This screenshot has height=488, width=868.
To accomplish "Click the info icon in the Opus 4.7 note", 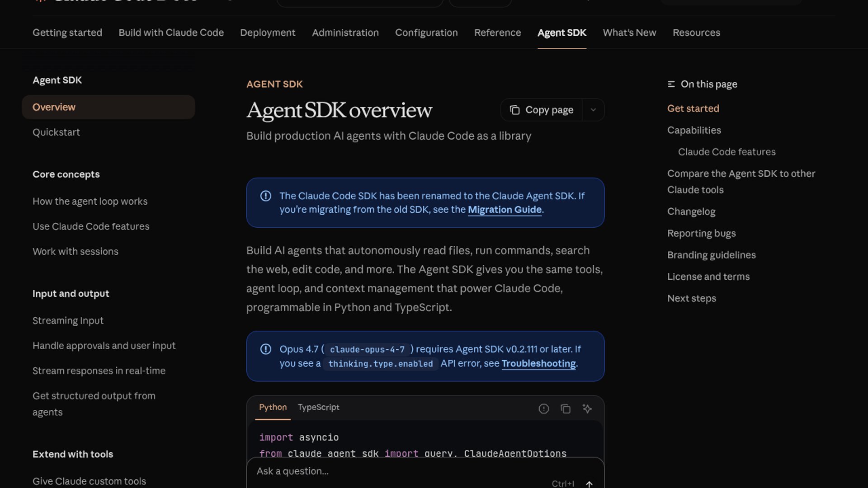I will pyautogui.click(x=266, y=349).
